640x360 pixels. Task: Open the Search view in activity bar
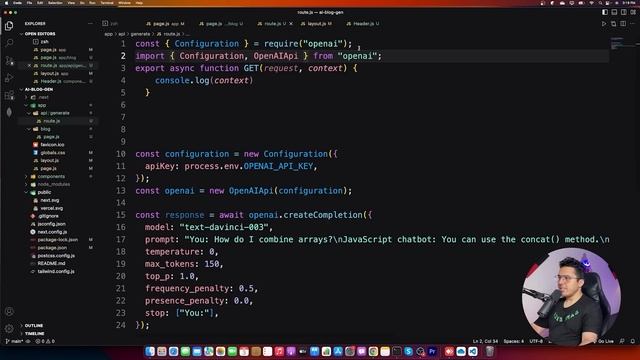pos(9,43)
